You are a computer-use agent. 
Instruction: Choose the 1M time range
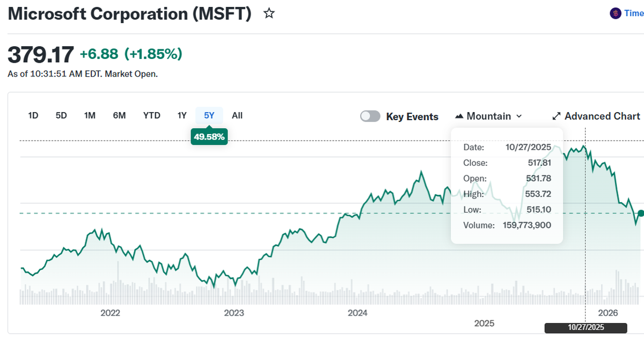(90, 115)
